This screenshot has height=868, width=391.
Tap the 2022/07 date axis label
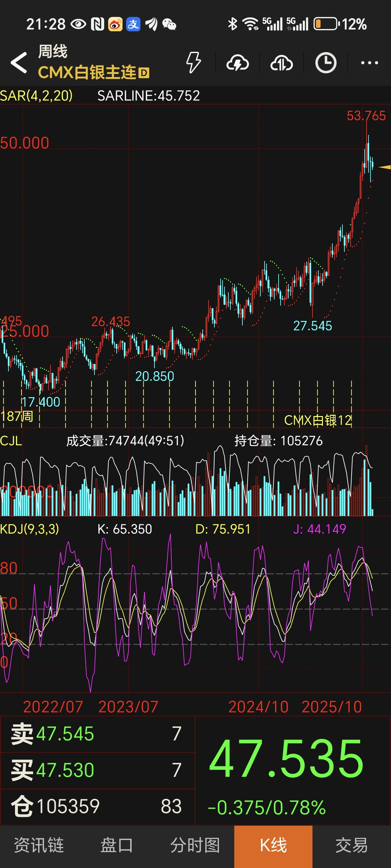pyautogui.click(x=53, y=707)
